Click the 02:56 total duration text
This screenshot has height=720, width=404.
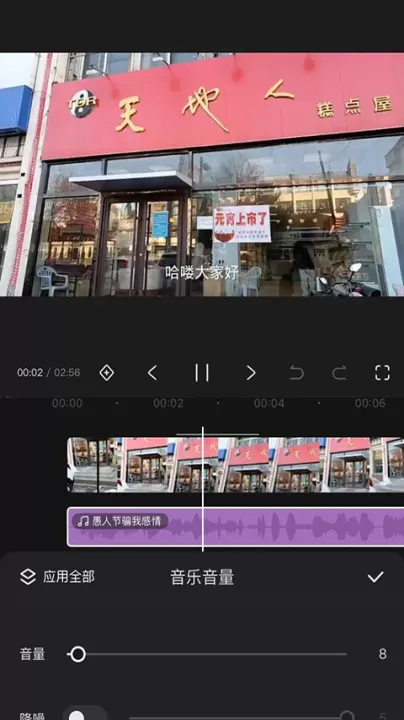(x=67, y=372)
